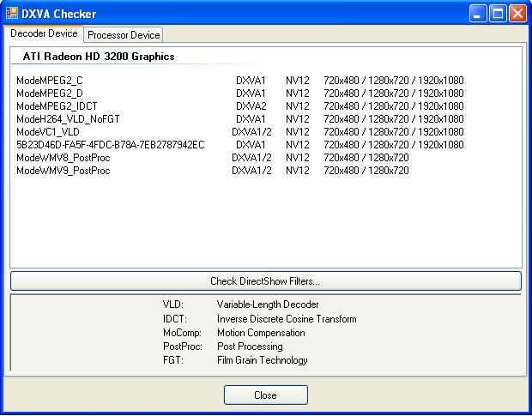The width and height of the screenshot is (532, 416).
Task: Click Variable-Length Decoder description
Action: tap(268, 304)
